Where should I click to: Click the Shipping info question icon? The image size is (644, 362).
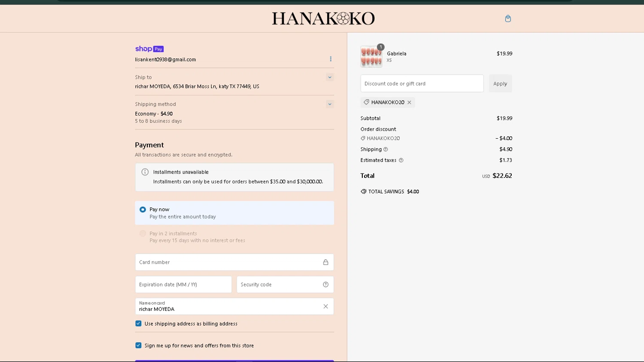[x=386, y=149]
